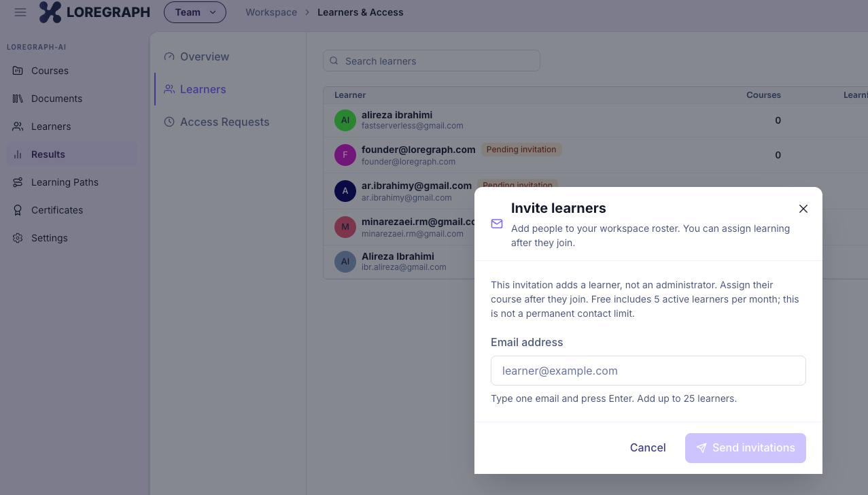This screenshot has height=495, width=868.
Task: Open Documents in the sidebar
Action: point(72,99)
